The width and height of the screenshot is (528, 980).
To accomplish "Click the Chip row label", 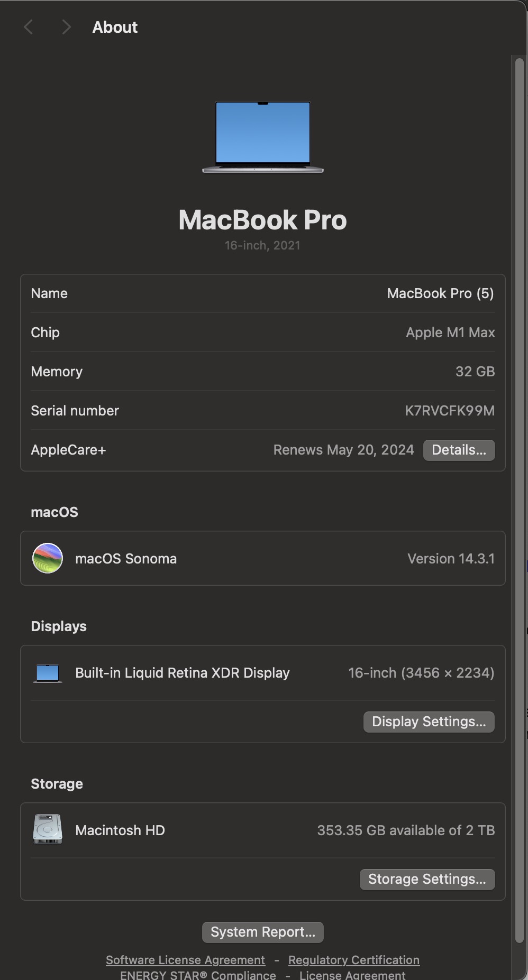I will [45, 332].
